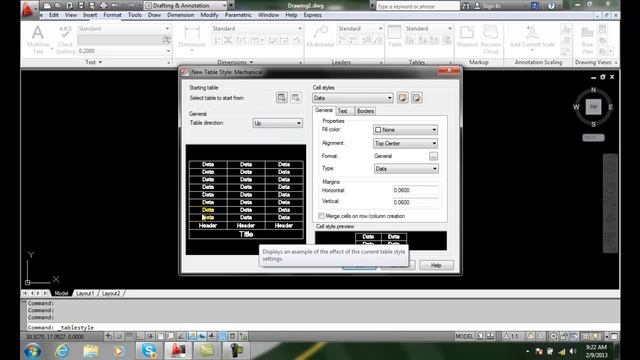Open the manage cell styles dialog icon
Screen dimensions: 640x360
pyautogui.click(x=417, y=98)
